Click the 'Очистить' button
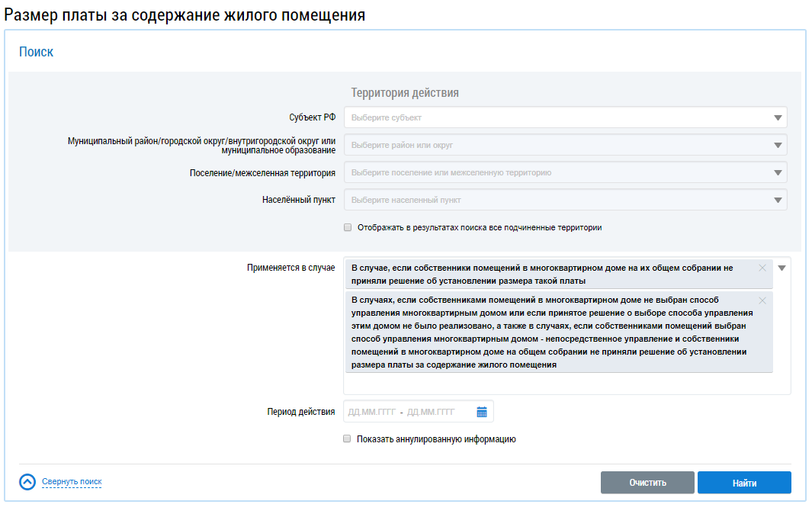This screenshot has width=812, height=514. coord(647,483)
